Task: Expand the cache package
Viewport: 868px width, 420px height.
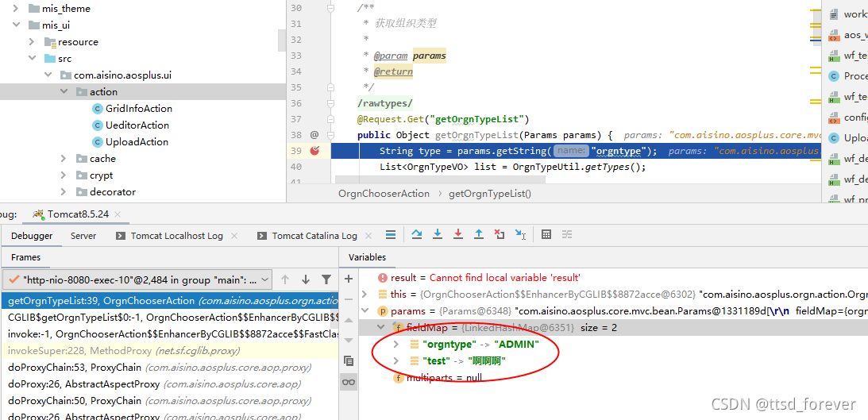Action: [x=64, y=159]
